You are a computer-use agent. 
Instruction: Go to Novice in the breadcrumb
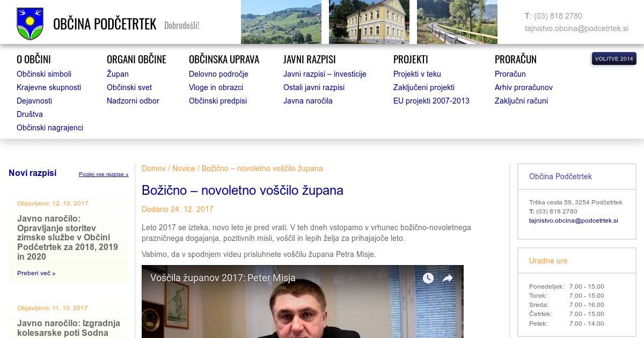[184, 168]
